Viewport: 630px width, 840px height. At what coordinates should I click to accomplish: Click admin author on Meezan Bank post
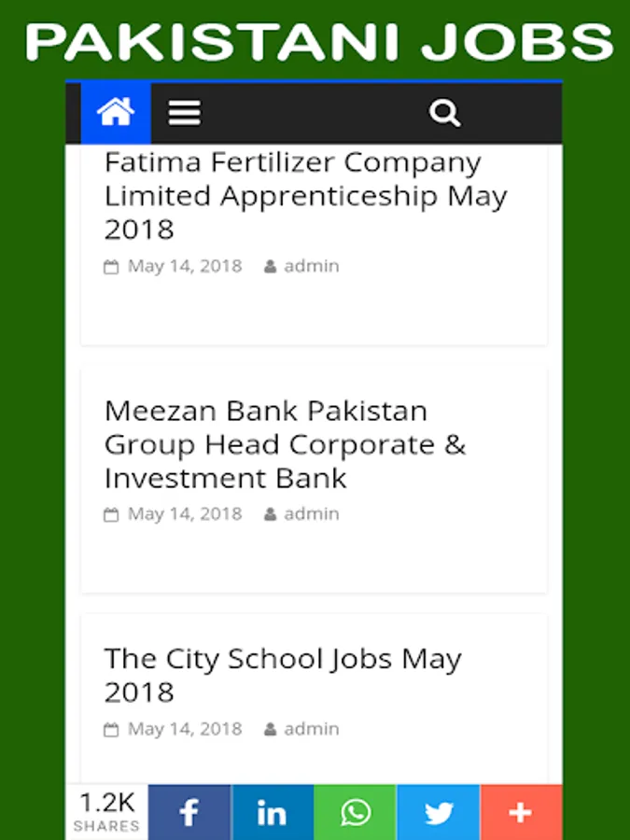tap(311, 514)
